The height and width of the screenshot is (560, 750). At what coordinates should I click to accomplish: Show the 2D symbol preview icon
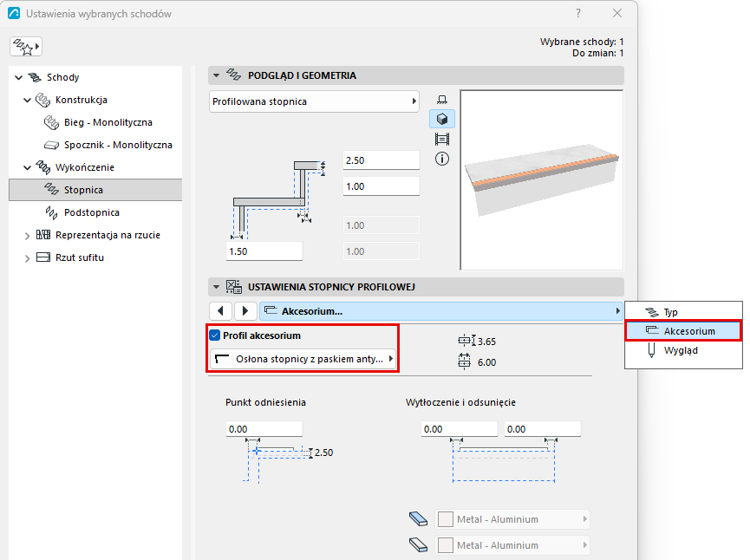pos(442,100)
